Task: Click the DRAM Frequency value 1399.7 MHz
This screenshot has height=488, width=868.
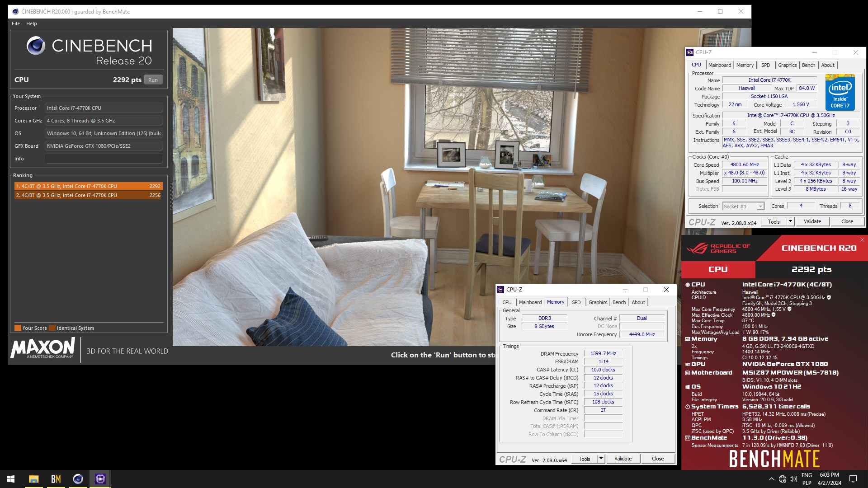Action: click(x=603, y=354)
